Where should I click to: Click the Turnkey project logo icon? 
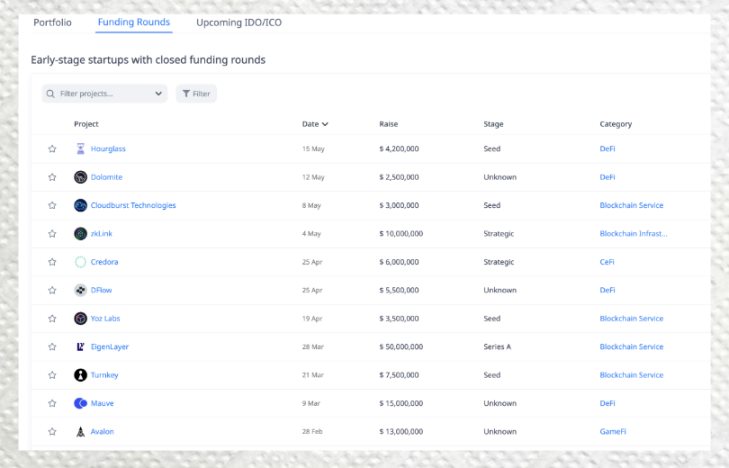click(81, 375)
